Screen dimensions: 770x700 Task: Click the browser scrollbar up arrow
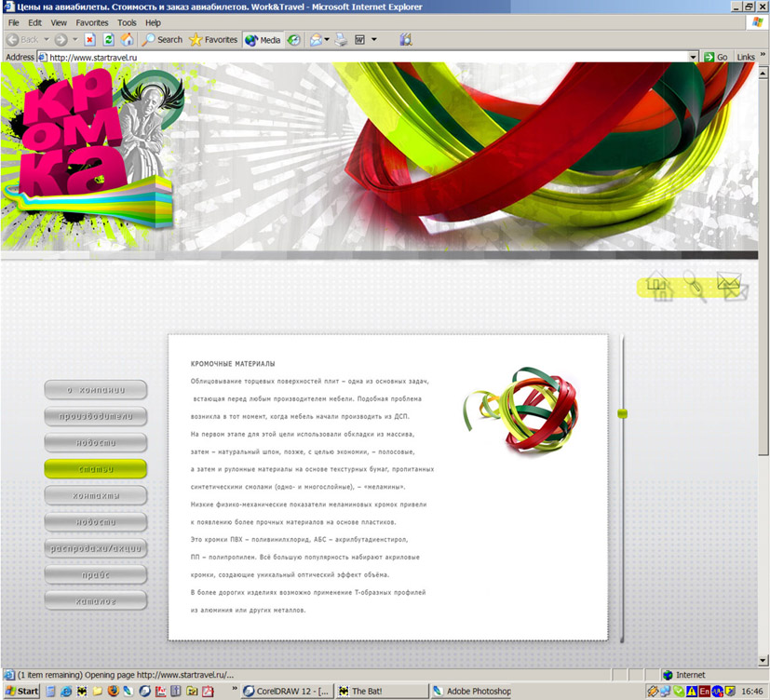tap(763, 74)
